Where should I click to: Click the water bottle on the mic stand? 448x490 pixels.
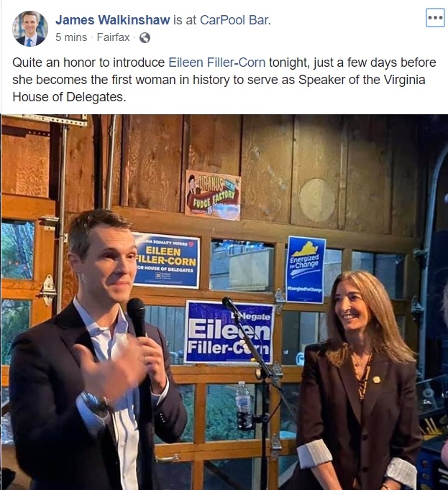[244, 406]
